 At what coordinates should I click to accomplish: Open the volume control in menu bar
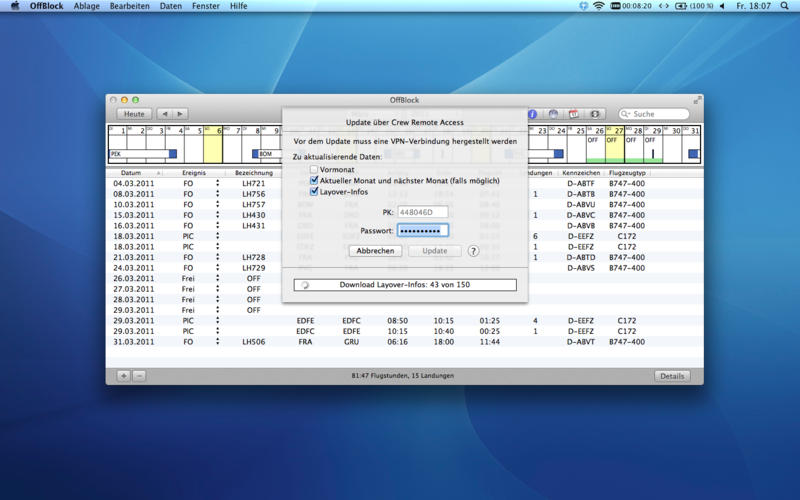pyautogui.click(x=722, y=6)
